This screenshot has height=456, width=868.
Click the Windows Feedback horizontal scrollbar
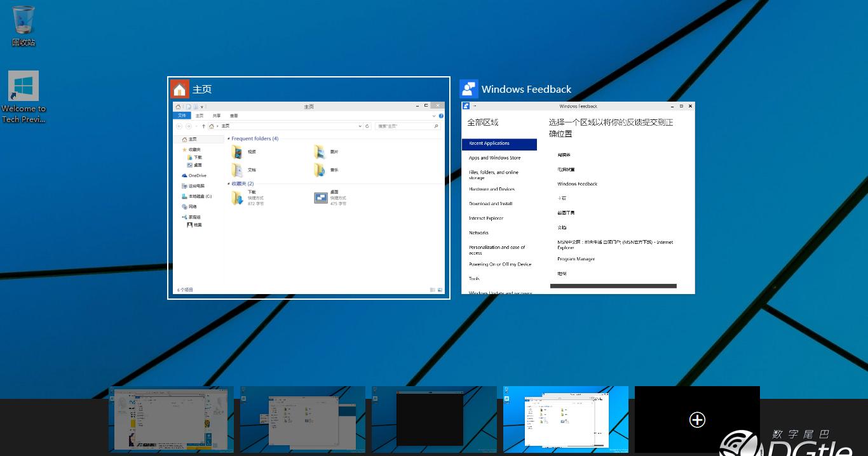[x=613, y=286]
